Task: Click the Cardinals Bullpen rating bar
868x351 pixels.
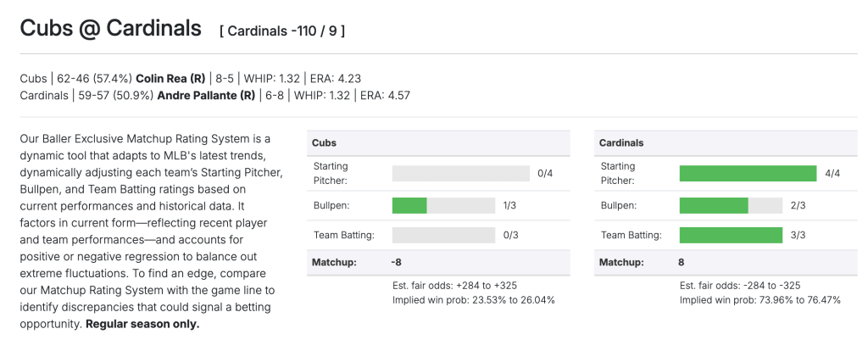Action: click(x=731, y=205)
